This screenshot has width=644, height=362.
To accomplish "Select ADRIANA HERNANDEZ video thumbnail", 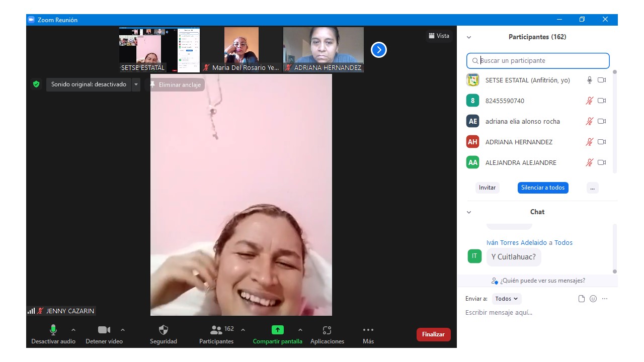I will click(324, 50).
